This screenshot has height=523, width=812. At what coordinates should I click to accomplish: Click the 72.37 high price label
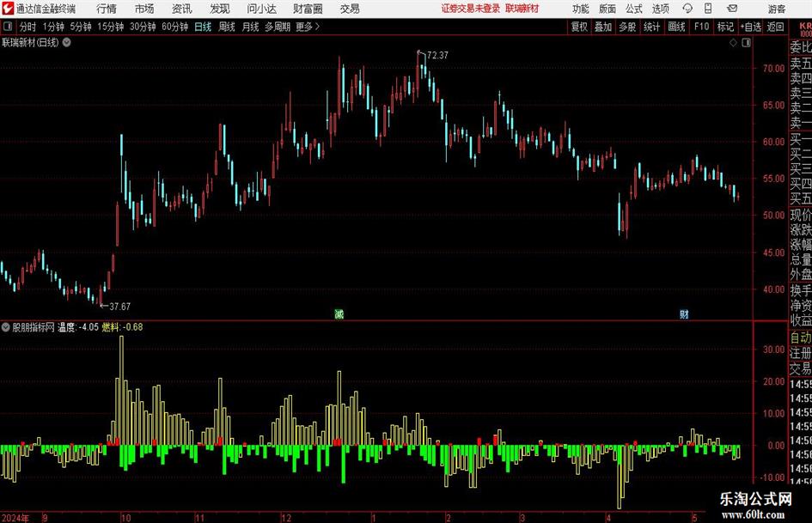437,56
